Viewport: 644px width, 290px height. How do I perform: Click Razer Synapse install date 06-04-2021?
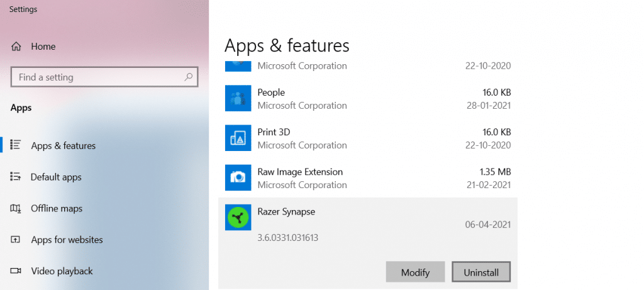tap(488, 225)
